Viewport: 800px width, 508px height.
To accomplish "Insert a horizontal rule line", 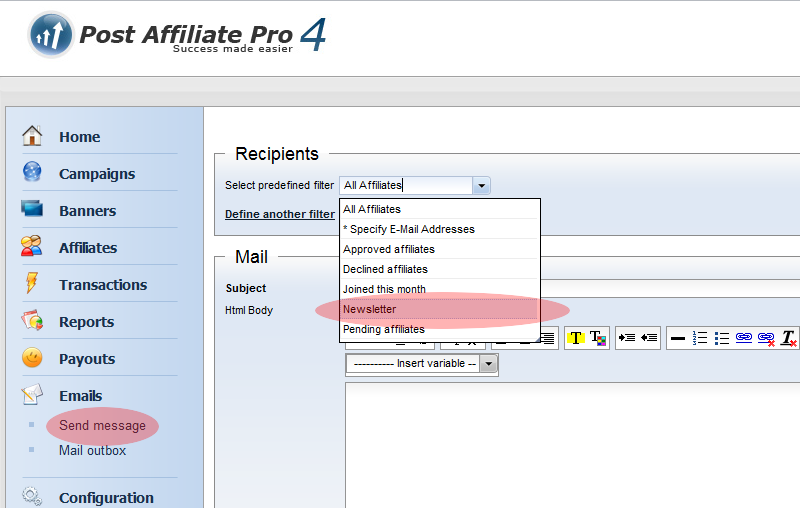I will (678, 338).
